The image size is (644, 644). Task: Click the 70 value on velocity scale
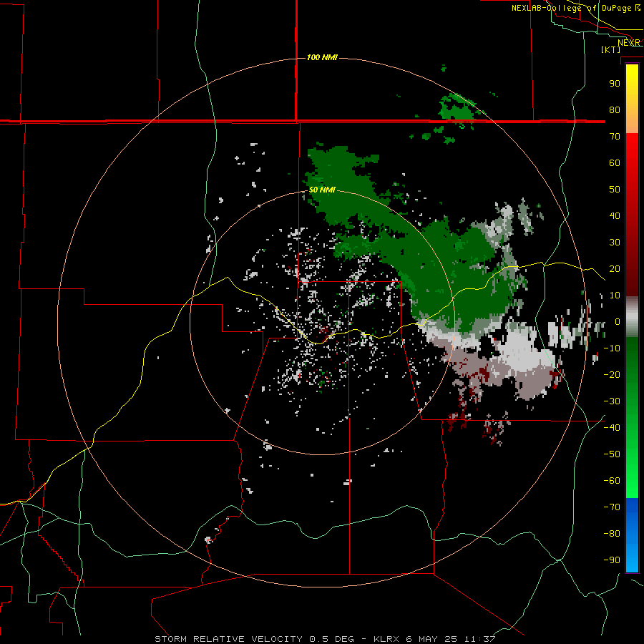click(615, 137)
